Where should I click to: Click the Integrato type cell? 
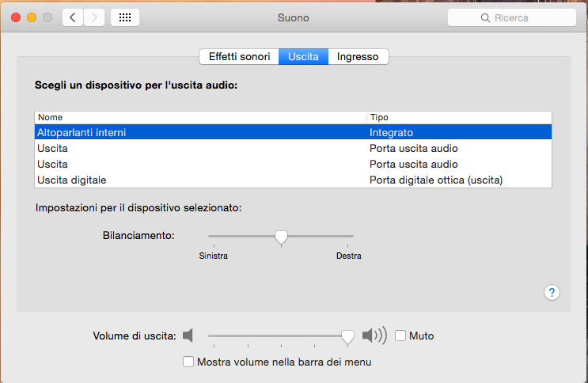pos(391,132)
